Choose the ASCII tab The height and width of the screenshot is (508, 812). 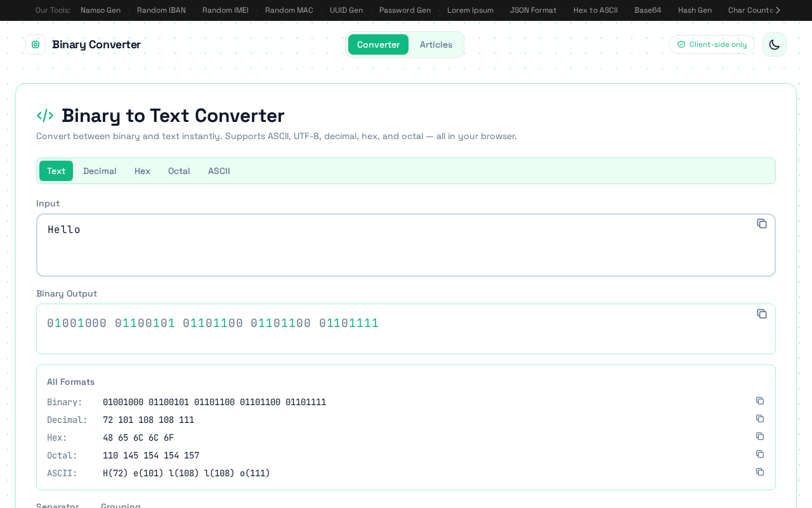219,171
